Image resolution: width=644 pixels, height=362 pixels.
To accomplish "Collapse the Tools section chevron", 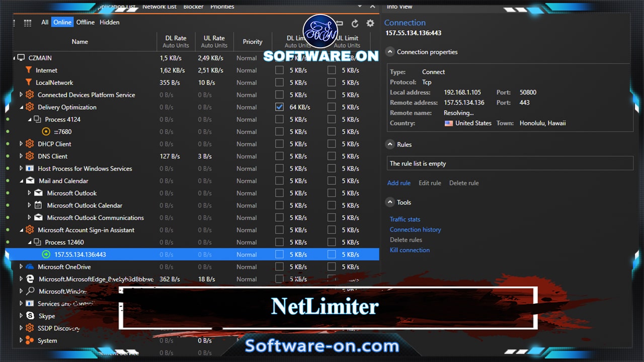I will point(390,202).
